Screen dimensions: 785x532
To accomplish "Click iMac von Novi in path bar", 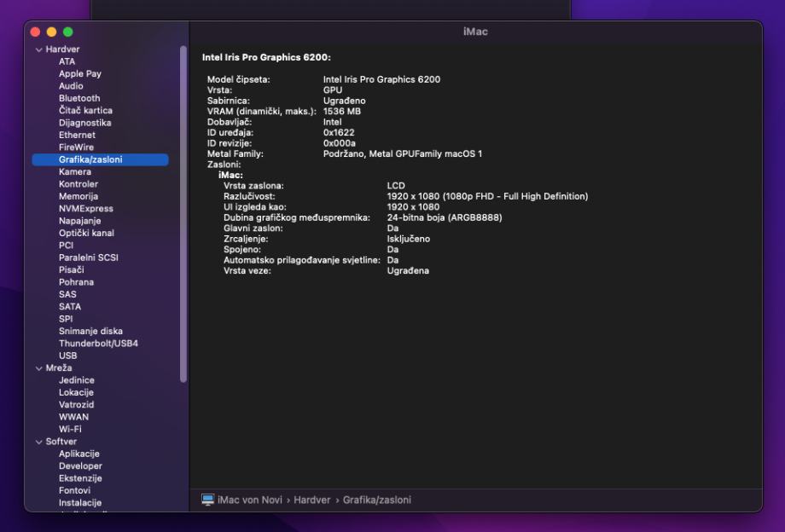I will [250, 500].
